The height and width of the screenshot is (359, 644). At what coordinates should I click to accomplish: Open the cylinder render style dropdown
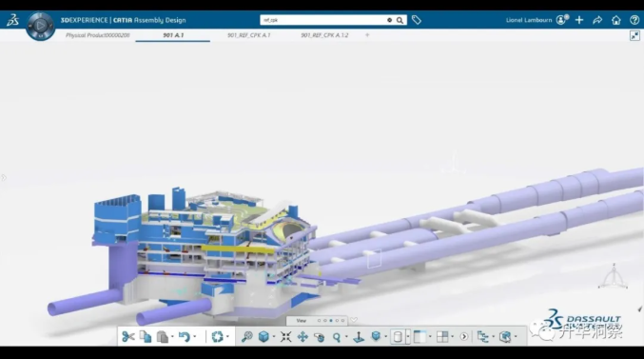pyautogui.click(x=408, y=337)
